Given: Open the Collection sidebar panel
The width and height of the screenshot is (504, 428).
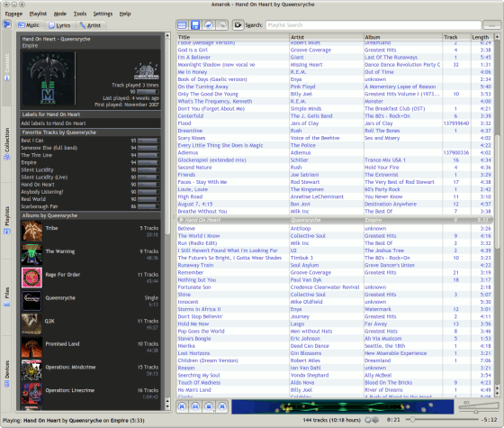Looking at the screenshot, I should pyautogui.click(x=7, y=144).
